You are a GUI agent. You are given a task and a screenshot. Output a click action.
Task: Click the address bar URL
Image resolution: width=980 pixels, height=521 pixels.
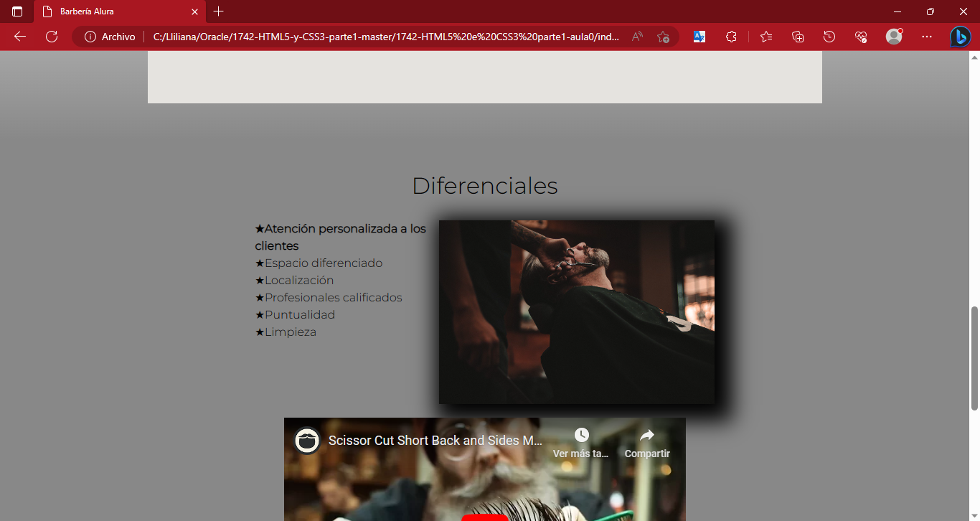pyautogui.click(x=387, y=37)
